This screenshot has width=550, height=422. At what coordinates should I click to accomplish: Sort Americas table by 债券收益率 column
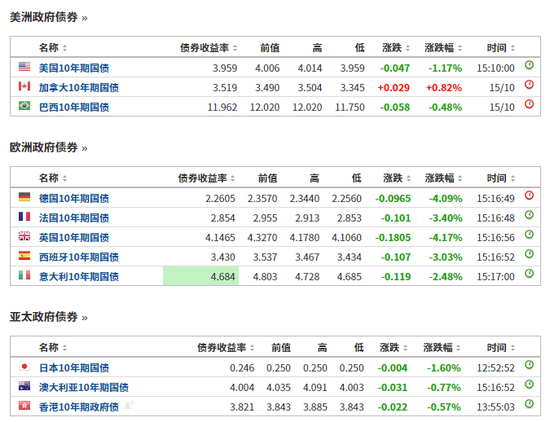coord(208,48)
